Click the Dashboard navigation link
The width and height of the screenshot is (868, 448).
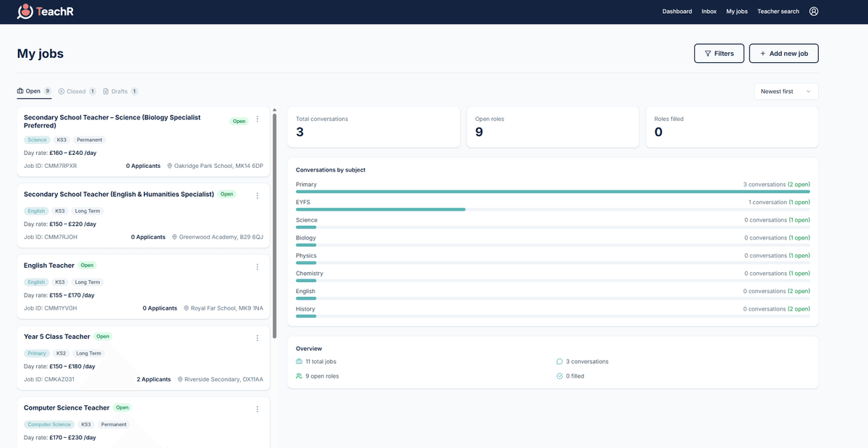click(x=677, y=12)
